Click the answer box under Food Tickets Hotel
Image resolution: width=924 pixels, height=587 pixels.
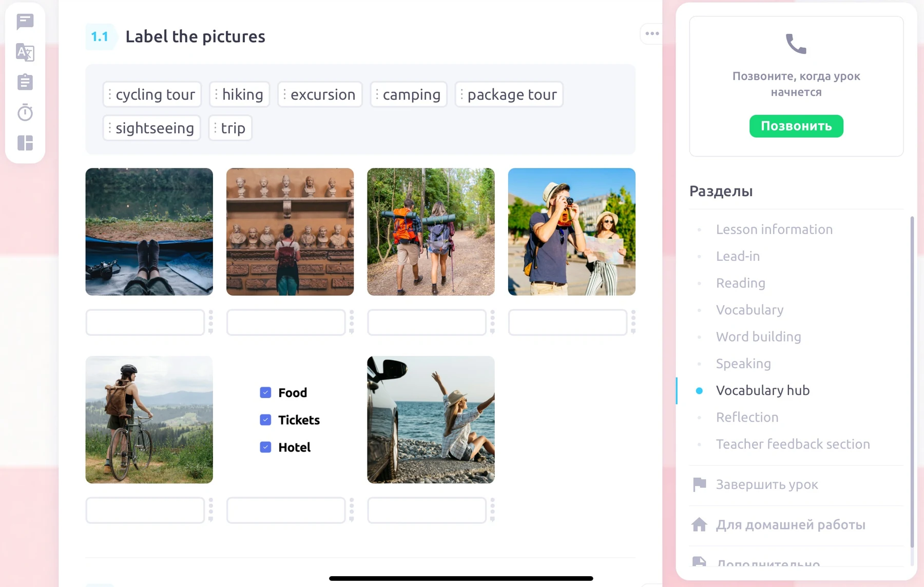[286, 510]
